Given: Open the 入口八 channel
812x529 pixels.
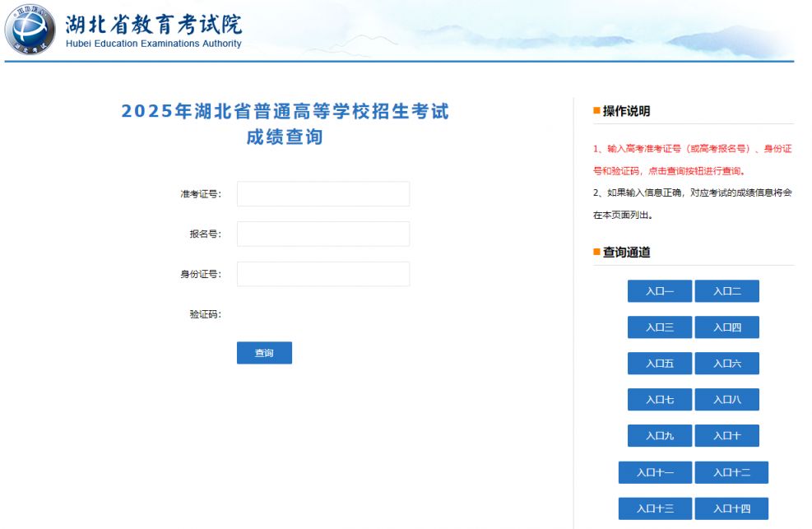Looking at the screenshot, I should click(x=726, y=400).
